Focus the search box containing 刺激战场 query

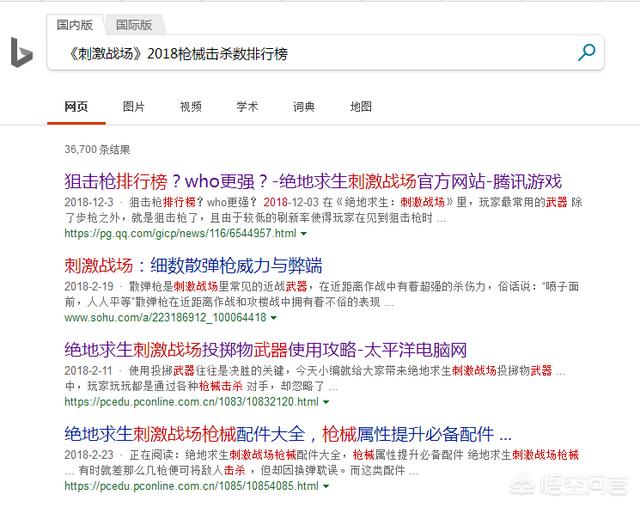325,53
